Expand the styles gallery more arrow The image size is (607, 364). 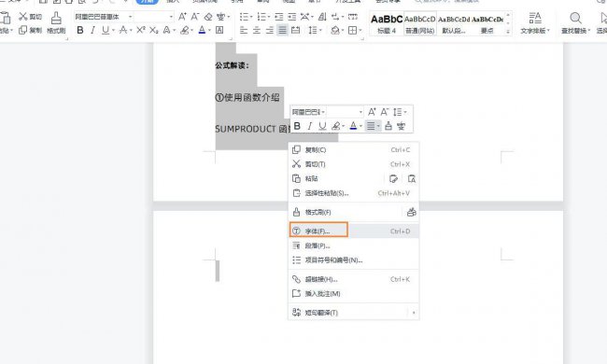508,32
